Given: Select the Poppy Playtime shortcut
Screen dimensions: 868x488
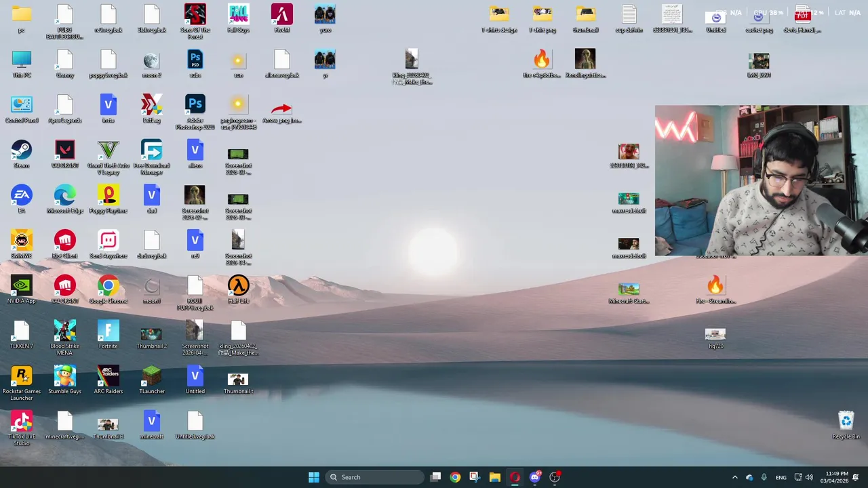Looking at the screenshot, I should [108, 200].
